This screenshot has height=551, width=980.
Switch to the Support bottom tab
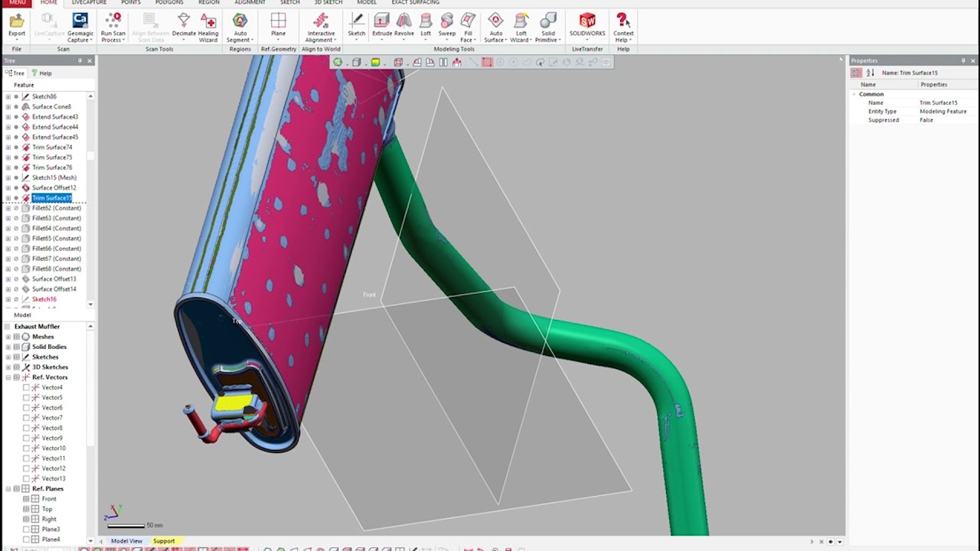[164, 541]
